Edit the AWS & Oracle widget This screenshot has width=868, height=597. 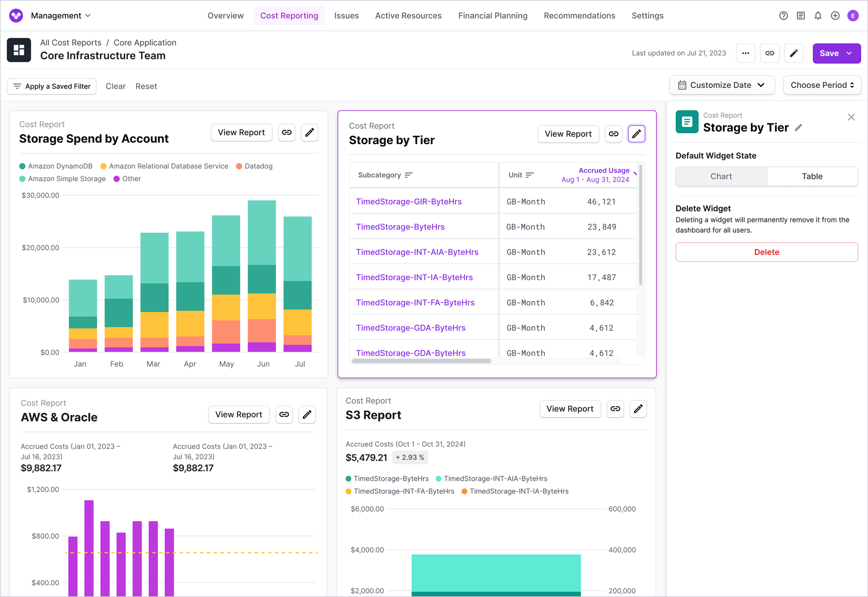(x=307, y=414)
